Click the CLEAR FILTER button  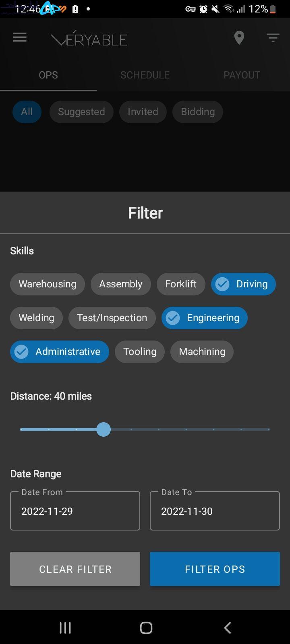[x=75, y=569]
